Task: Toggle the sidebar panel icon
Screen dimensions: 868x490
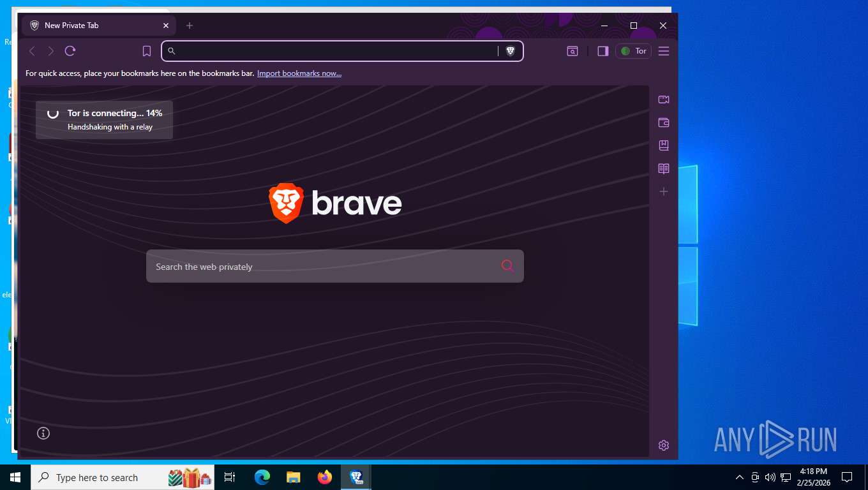Action: coord(602,51)
